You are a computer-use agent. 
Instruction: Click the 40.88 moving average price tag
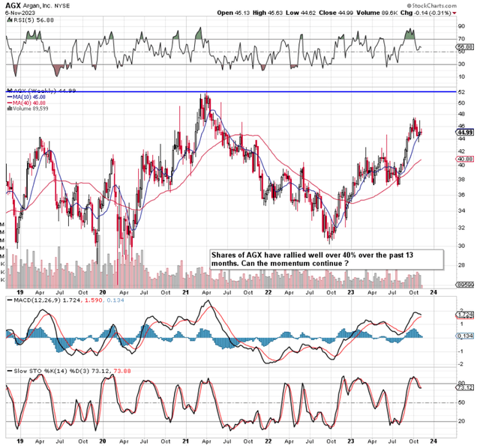point(465,159)
